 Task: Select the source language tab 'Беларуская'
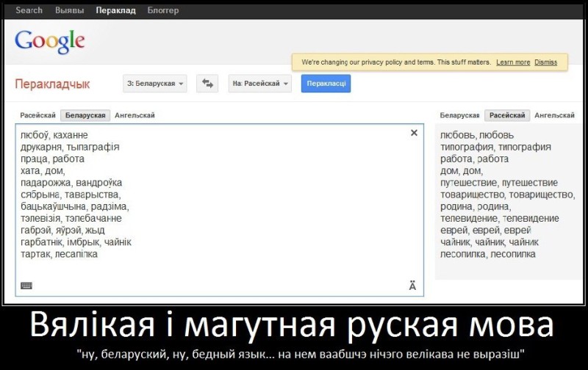click(x=85, y=115)
